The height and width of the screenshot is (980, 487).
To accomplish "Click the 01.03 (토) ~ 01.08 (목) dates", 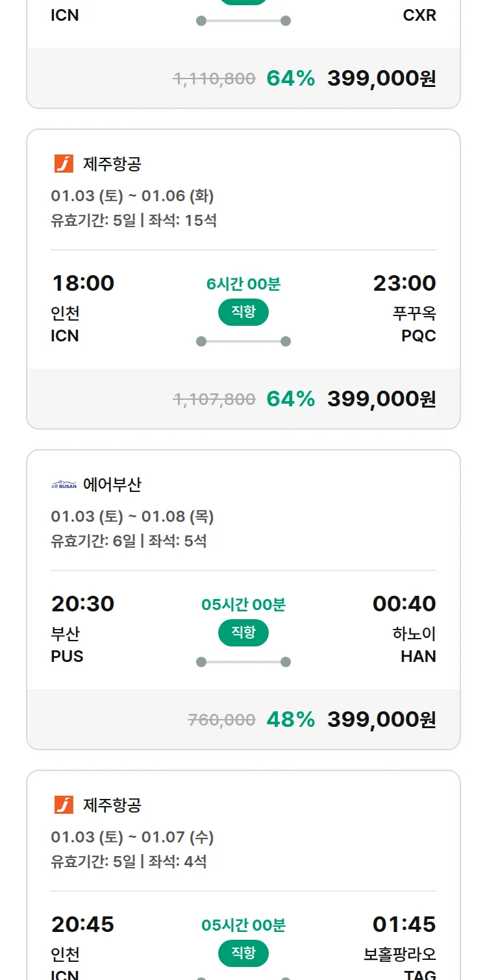I will coord(132,517).
